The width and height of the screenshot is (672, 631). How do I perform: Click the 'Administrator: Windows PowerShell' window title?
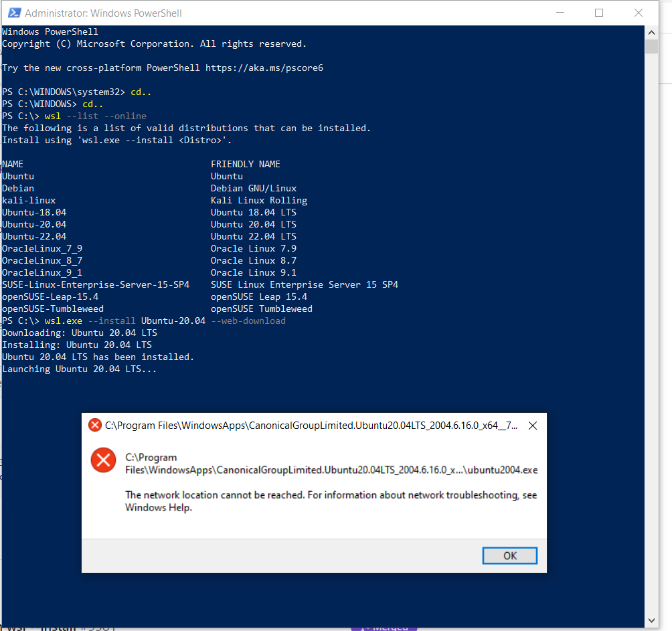[x=103, y=13]
